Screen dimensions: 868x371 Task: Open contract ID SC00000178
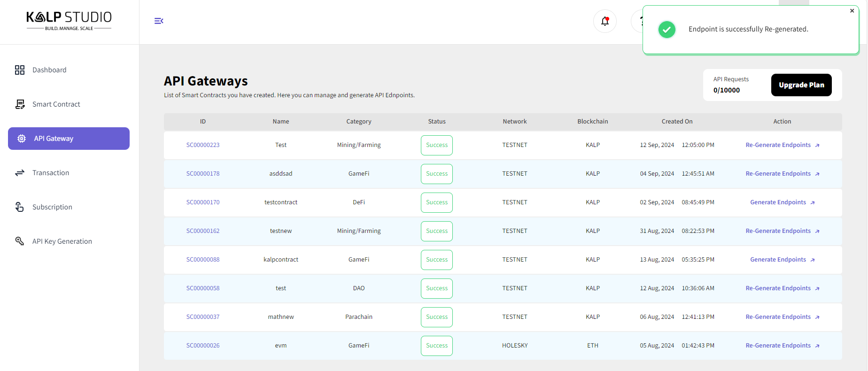[203, 174]
